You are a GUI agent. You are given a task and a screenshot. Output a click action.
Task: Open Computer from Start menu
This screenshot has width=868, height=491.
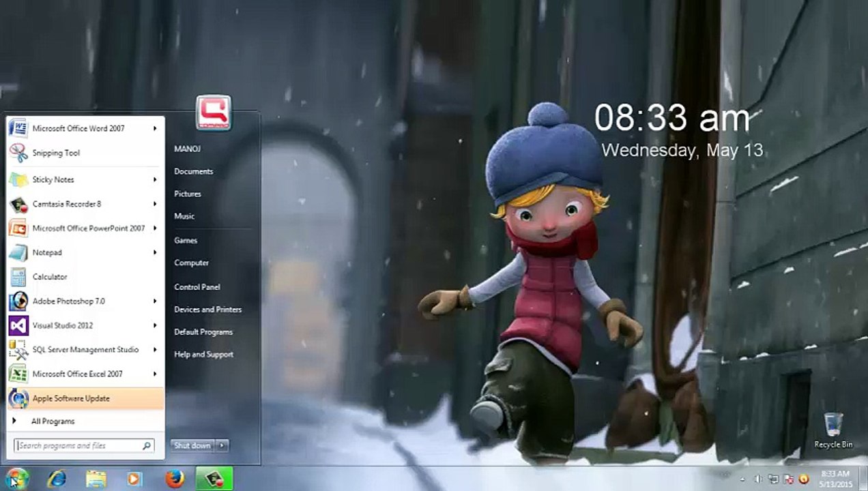point(191,263)
